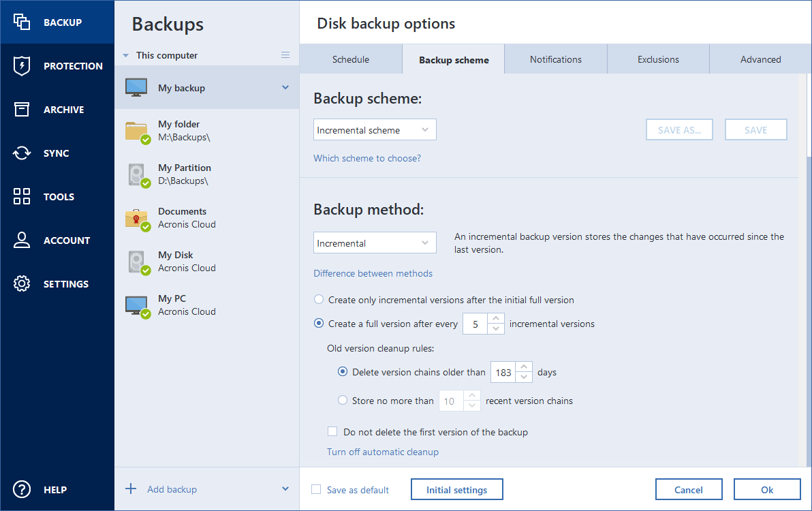
Task: Open the Exclusions tab
Action: [657, 59]
